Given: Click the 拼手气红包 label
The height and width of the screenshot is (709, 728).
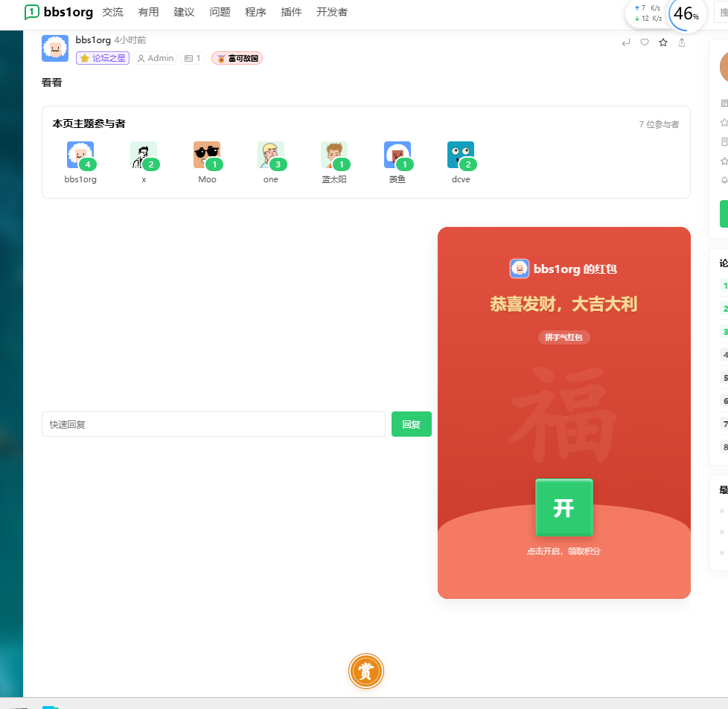Looking at the screenshot, I should click(564, 337).
